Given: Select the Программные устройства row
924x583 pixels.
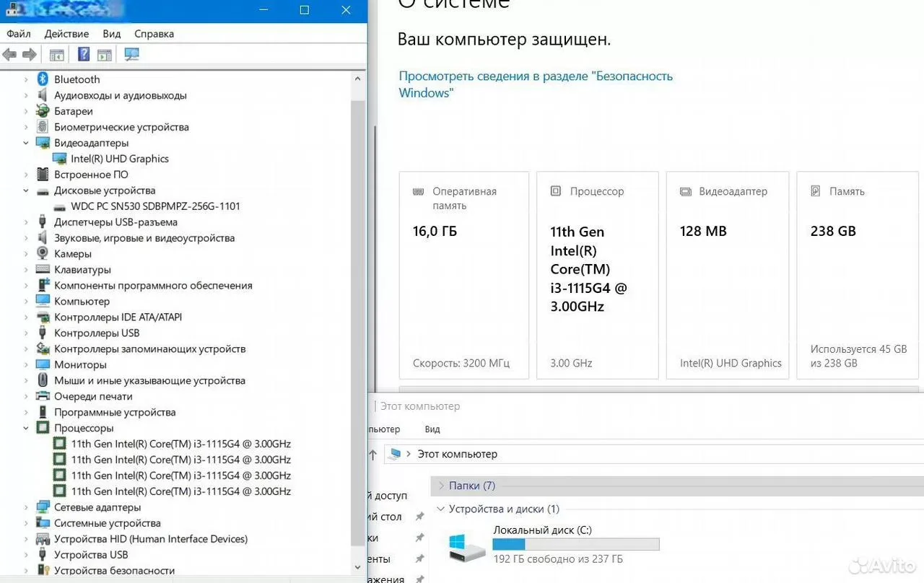Looking at the screenshot, I should pyautogui.click(x=115, y=413).
